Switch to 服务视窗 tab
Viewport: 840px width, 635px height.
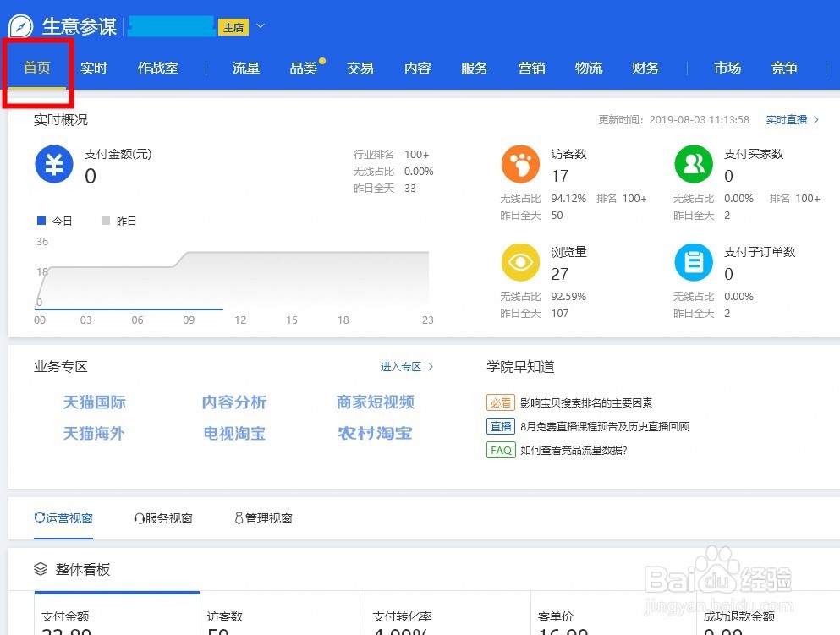coord(163,517)
